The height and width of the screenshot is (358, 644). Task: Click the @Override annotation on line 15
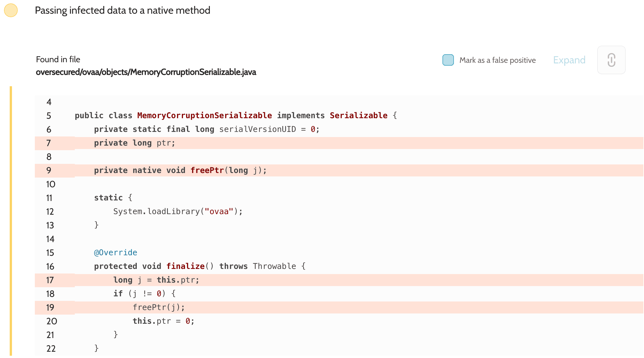point(116,252)
